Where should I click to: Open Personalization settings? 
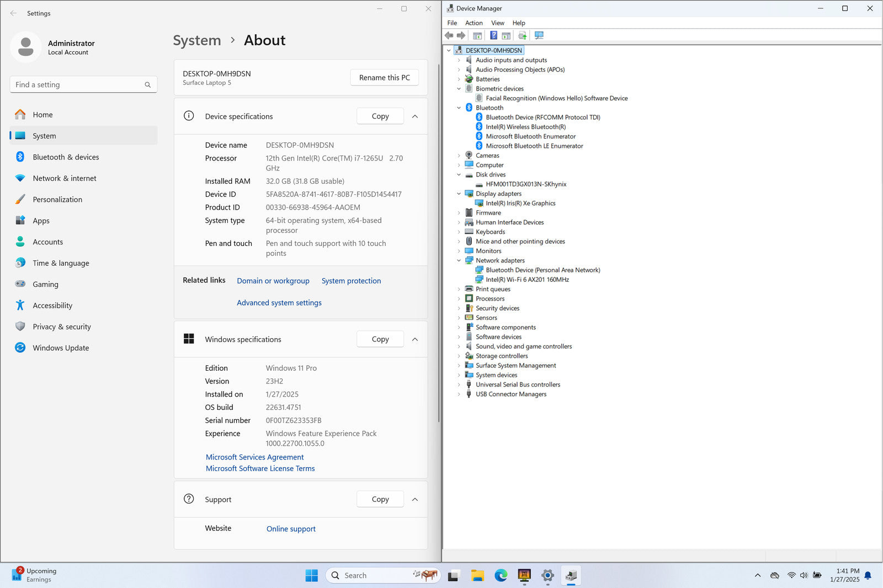(83, 200)
